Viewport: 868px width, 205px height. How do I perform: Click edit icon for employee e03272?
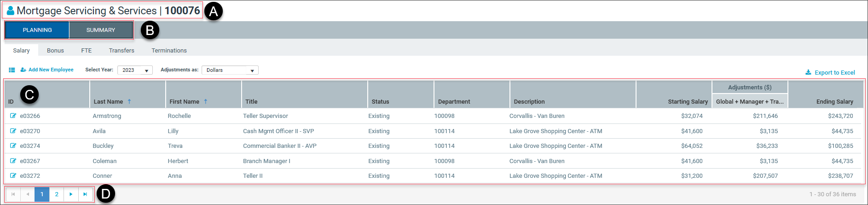13,176
